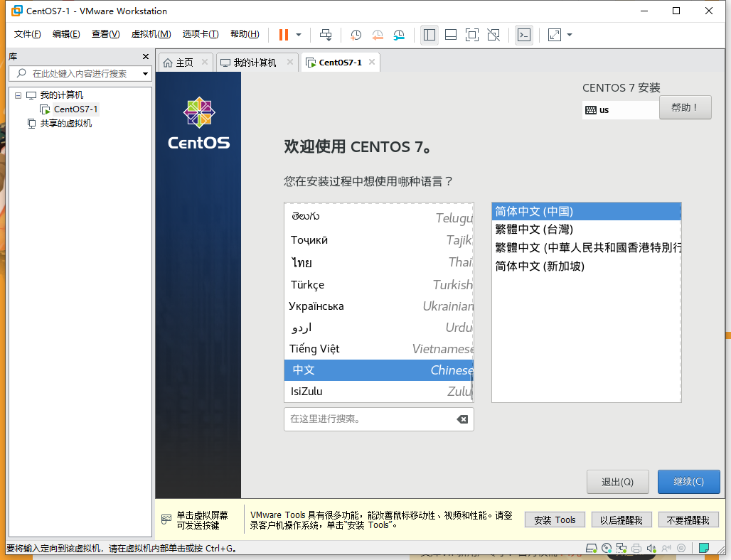Choose 简体中文 (新加坡) locale
Image resolution: width=731 pixels, height=560 pixels.
(x=587, y=266)
